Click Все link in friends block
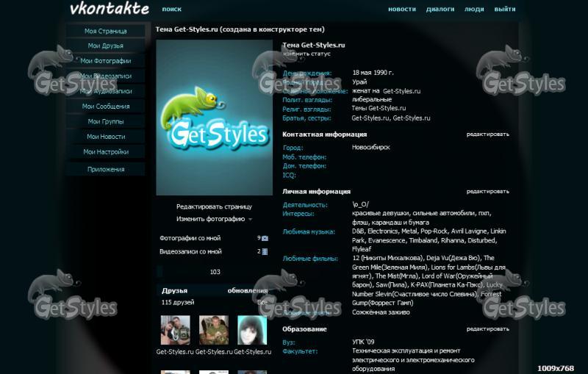Viewport: 588px width, 374px height. (x=262, y=303)
